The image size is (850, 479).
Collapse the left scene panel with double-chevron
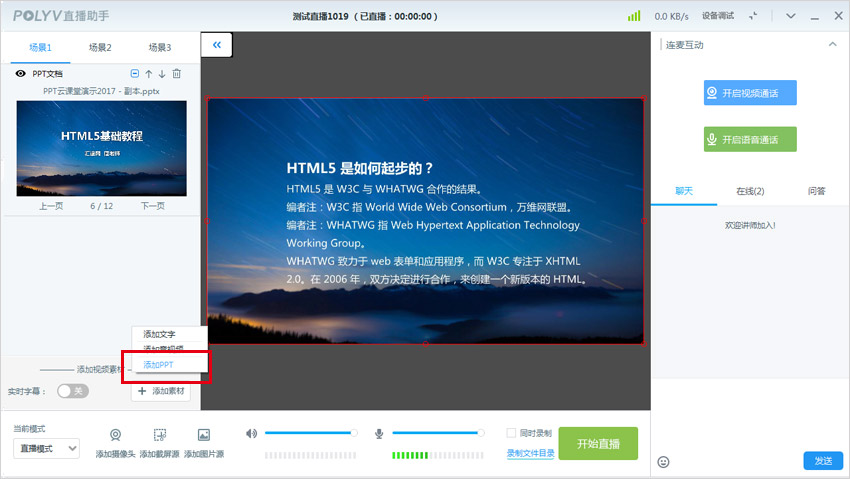[x=217, y=45]
